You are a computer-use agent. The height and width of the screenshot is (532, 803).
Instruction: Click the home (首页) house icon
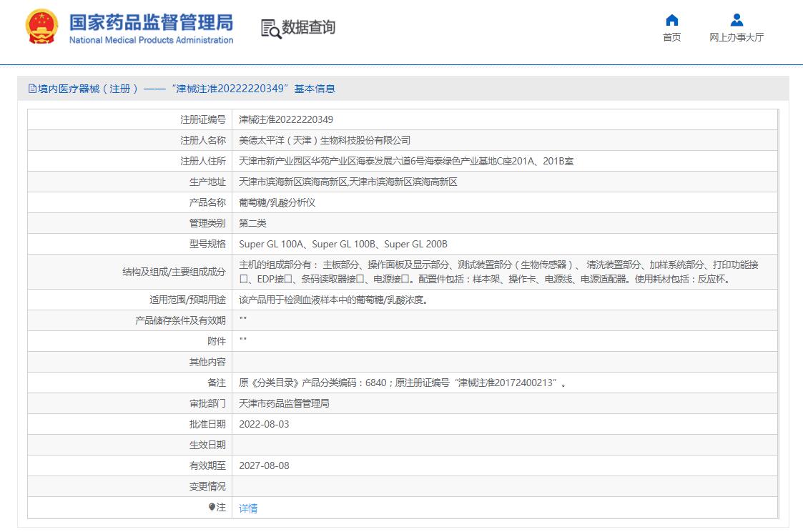(671, 20)
